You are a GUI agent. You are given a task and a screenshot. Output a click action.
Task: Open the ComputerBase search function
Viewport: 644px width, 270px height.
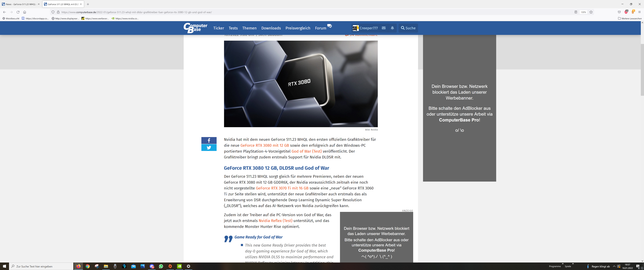click(408, 28)
